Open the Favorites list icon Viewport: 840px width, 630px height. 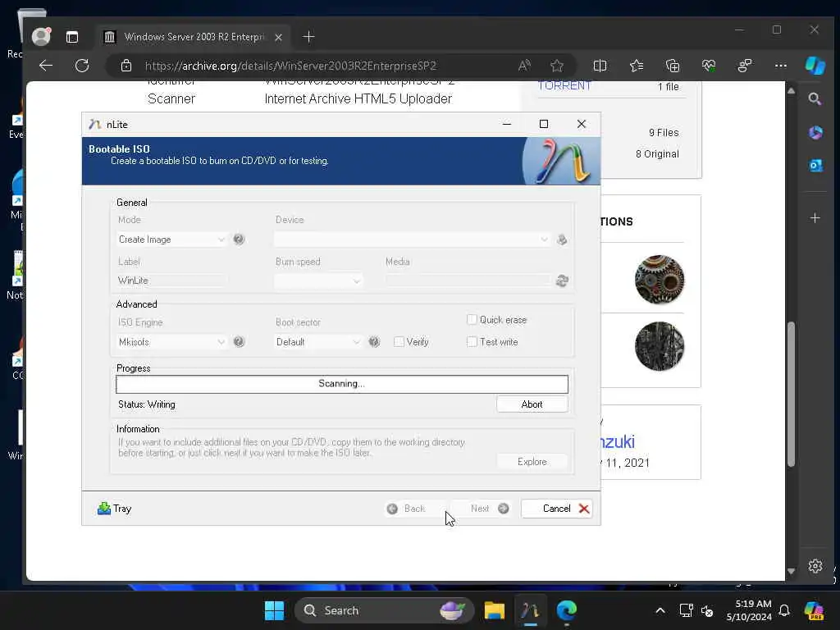(637, 66)
